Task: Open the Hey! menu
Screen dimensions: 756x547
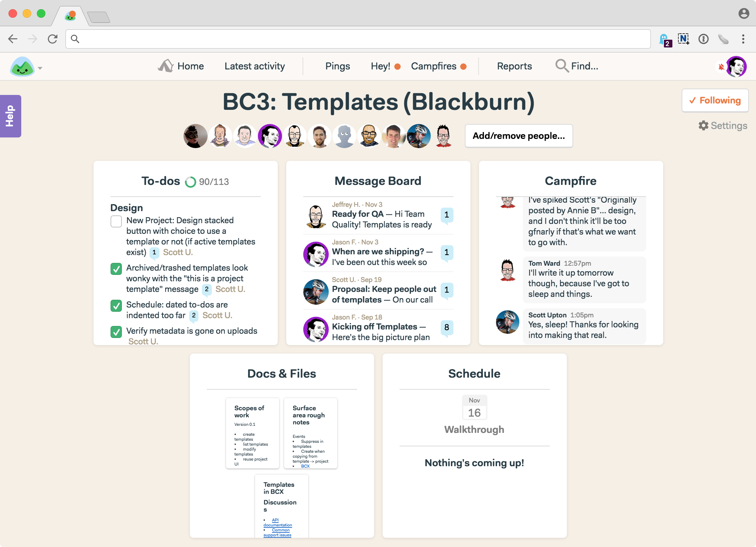Action: click(385, 66)
